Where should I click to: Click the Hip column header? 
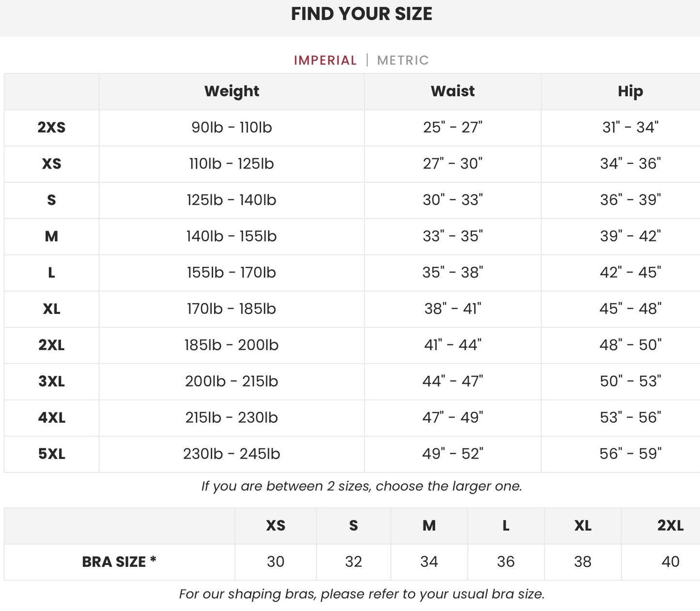point(630,92)
